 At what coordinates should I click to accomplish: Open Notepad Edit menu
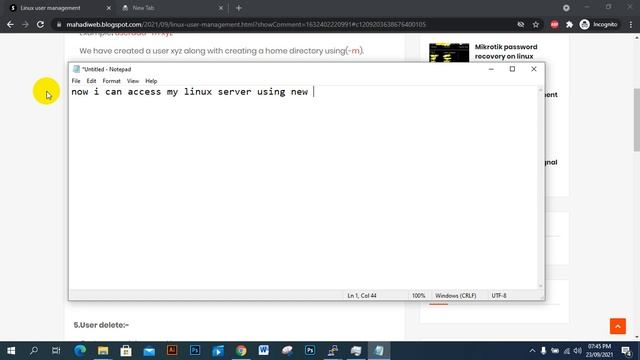click(91, 81)
